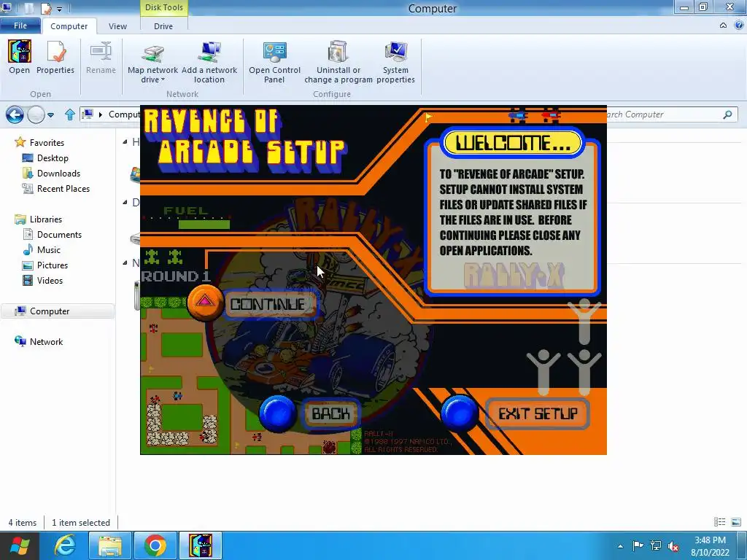Open File Explorer from taskbar
747x560 pixels.
pos(109,545)
